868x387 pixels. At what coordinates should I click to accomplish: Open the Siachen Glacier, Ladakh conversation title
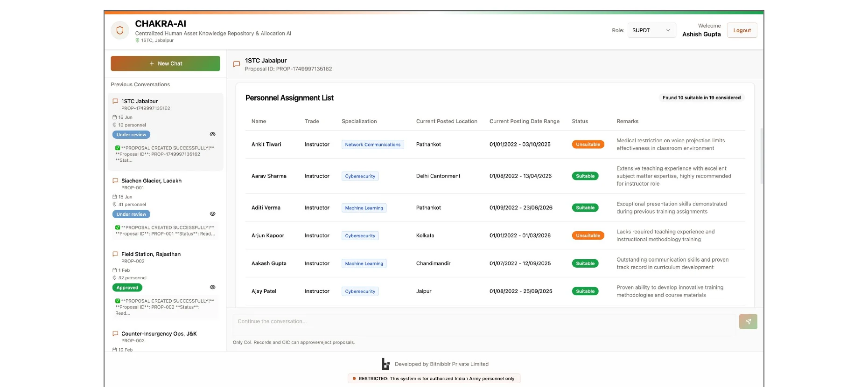point(151,180)
